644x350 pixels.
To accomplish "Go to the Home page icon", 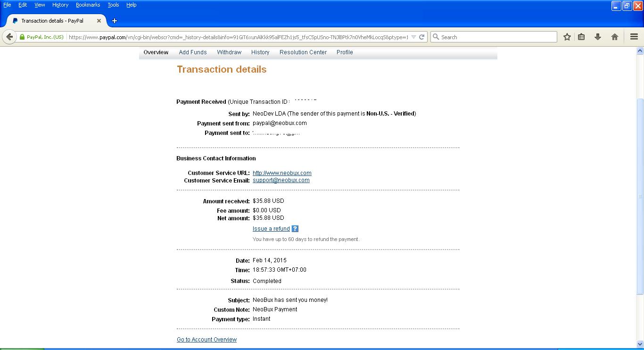I will click(x=615, y=37).
